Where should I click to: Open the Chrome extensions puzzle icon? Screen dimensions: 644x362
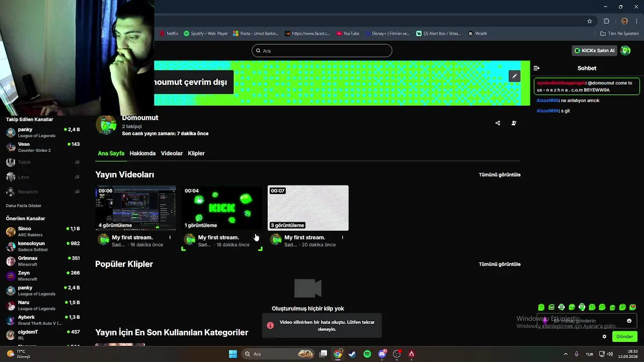(606, 21)
